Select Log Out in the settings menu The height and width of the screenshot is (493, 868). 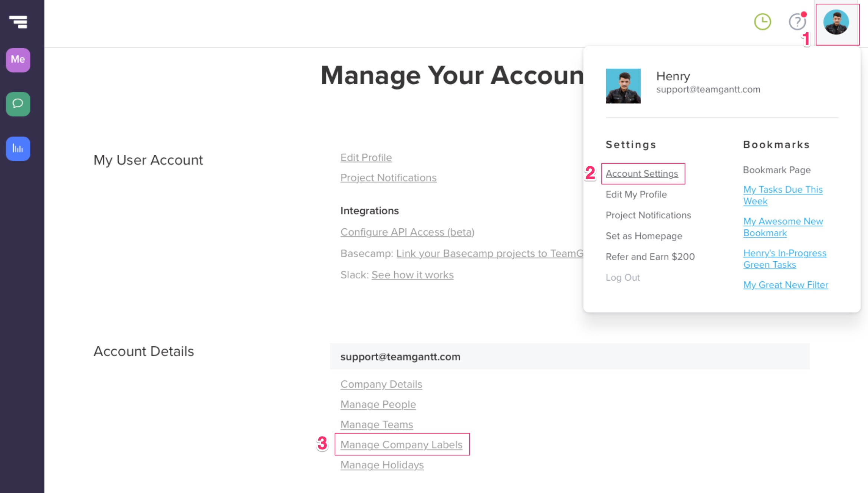pyautogui.click(x=622, y=277)
